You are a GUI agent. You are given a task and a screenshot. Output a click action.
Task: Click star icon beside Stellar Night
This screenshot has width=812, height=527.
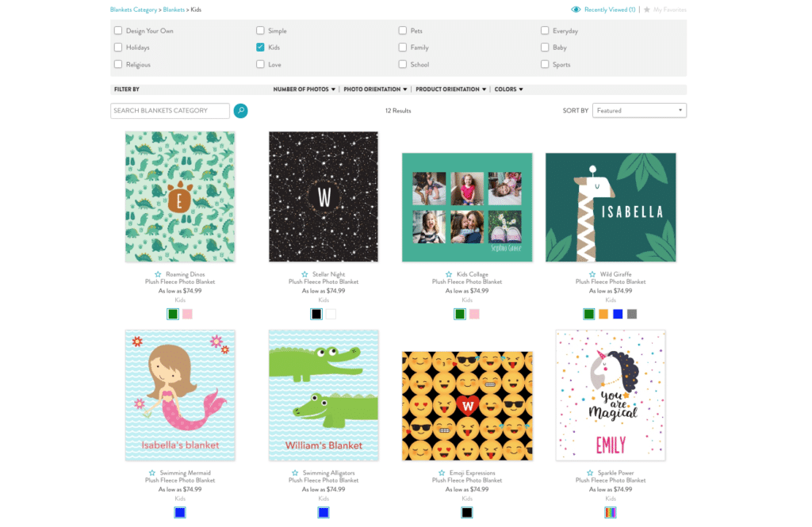pos(305,275)
